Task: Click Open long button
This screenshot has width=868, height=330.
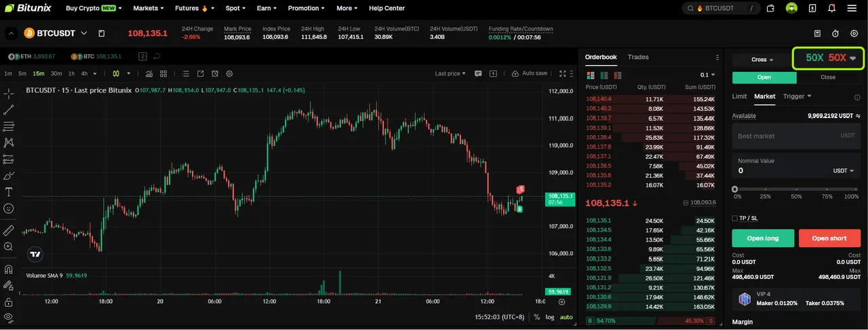Action: point(763,238)
